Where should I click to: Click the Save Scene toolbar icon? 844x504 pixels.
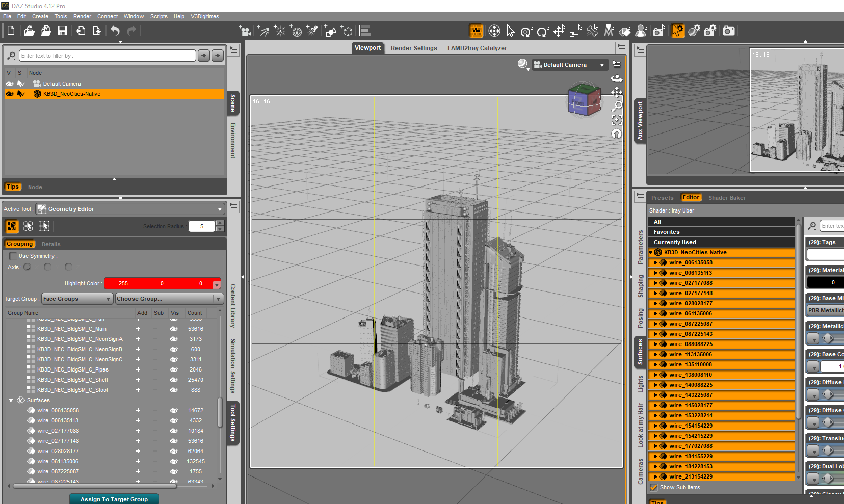[62, 31]
